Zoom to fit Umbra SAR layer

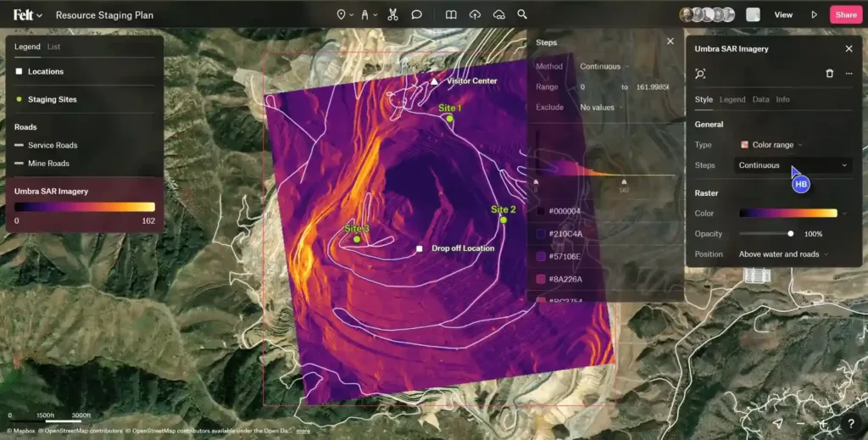tap(700, 74)
